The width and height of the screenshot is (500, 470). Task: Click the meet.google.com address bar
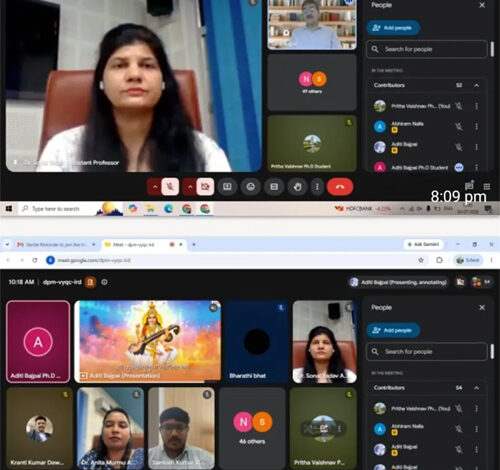click(x=233, y=260)
